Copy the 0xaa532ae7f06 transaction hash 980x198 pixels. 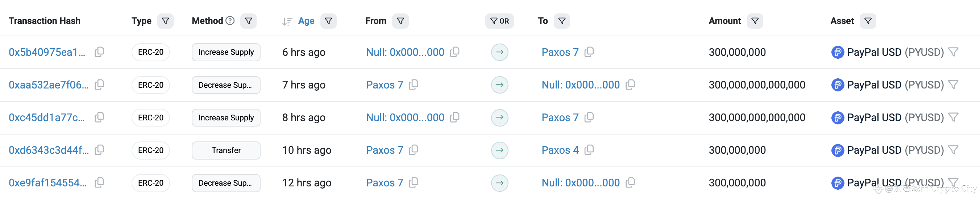click(99, 84)
